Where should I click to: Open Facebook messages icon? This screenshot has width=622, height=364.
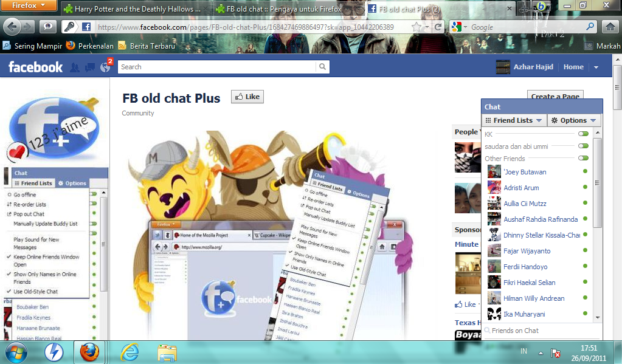(90, 67)
